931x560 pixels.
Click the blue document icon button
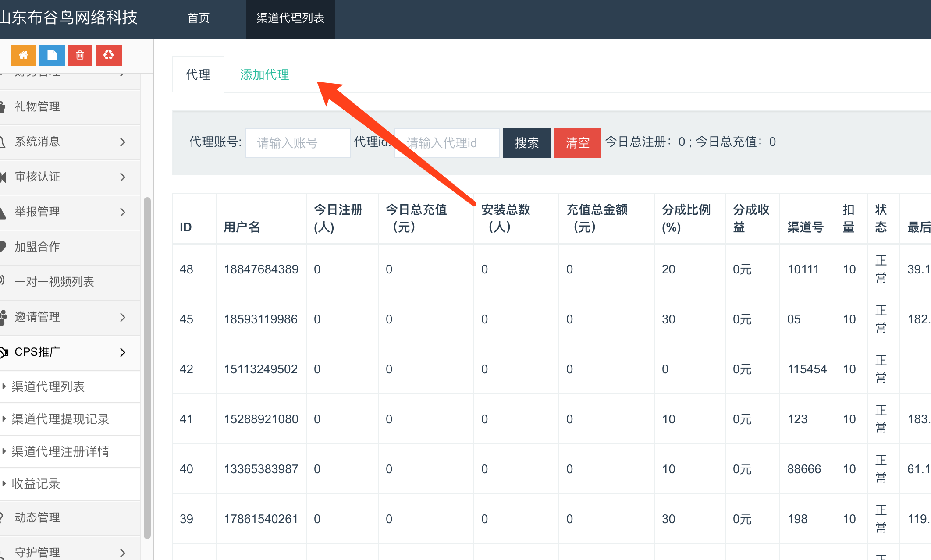52,55
